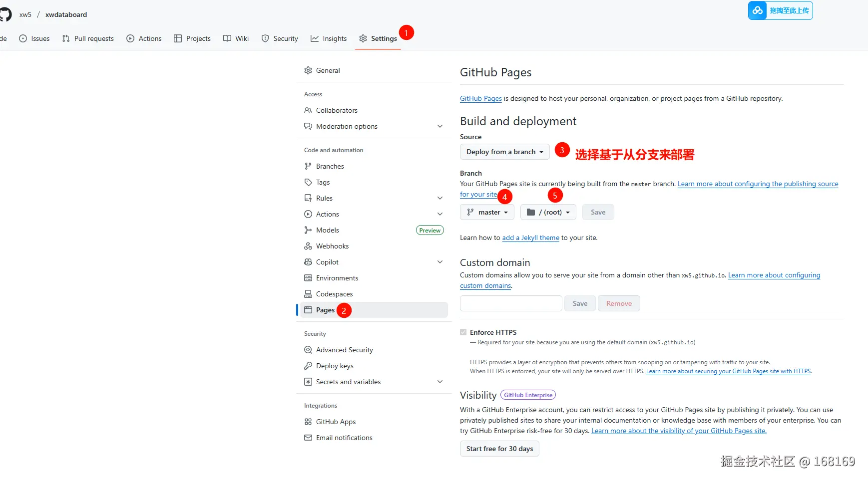
Task: Open the Pull requests tab
Action: pos(88,38)
